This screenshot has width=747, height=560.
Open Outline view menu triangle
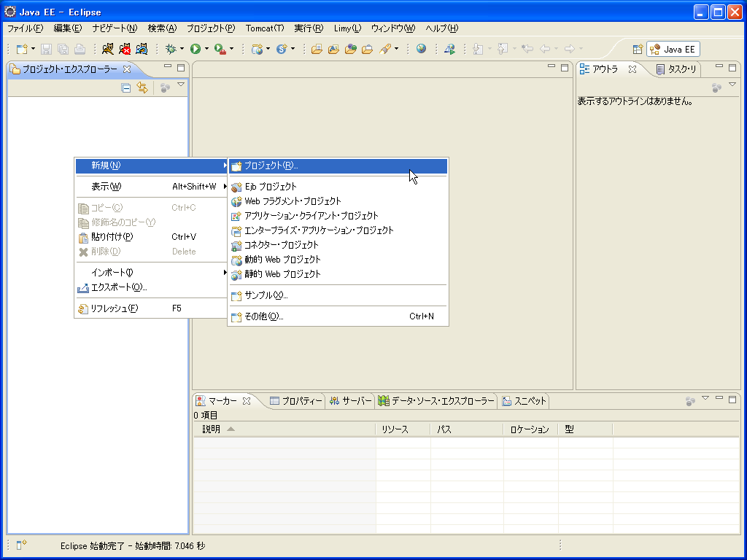pyautogui.click(x=732, y=85)
